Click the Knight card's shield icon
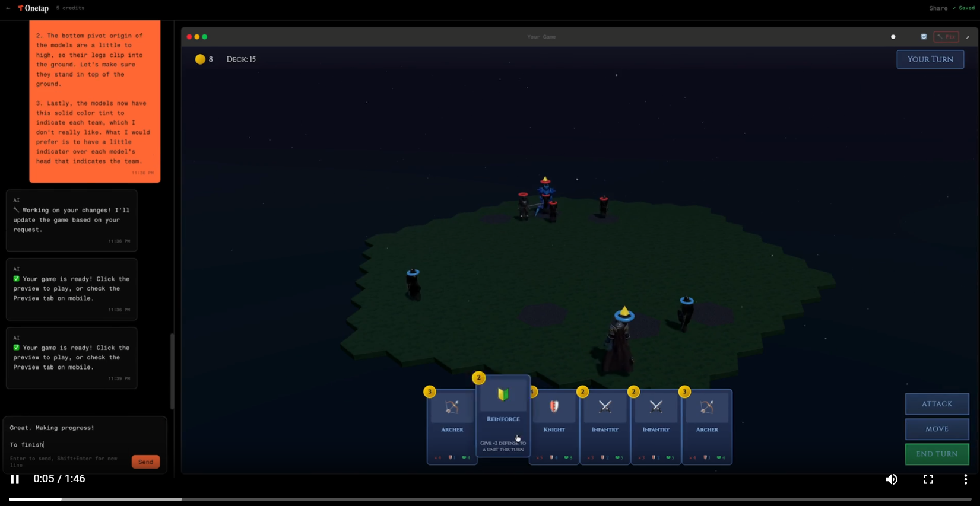The height and width of the screenshot is (506, 980). [554, 406]
